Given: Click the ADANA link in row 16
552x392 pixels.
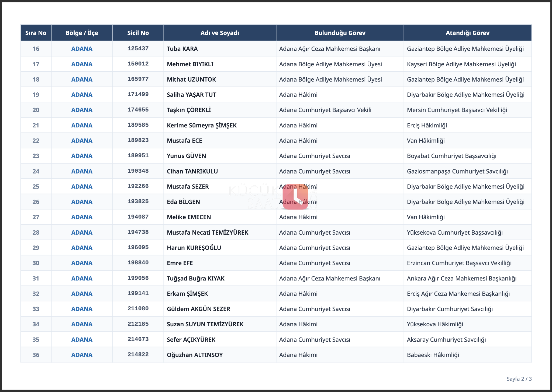Looking at the screenshot, I should [82, 49].
